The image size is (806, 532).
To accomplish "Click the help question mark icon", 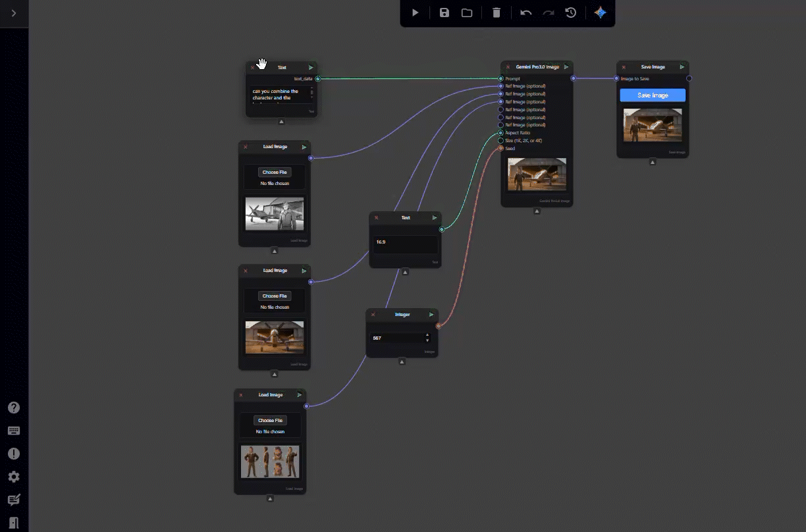I will 14,408.
